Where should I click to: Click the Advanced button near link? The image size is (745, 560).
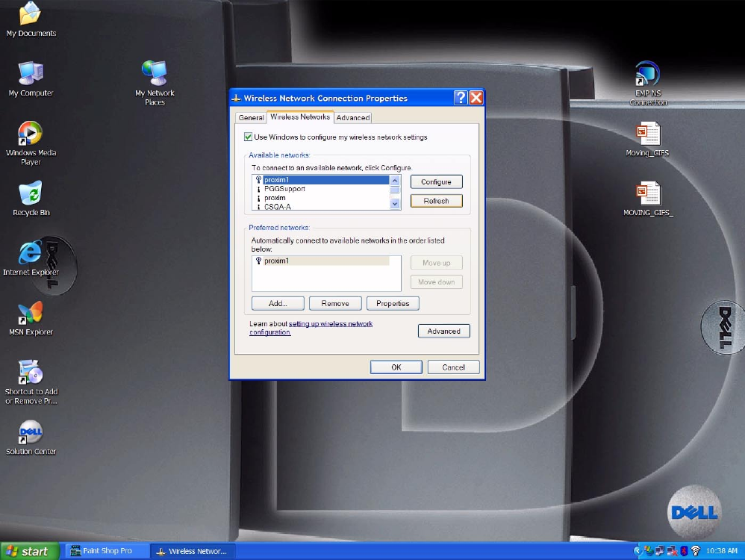pyautogui.click(x=443, y=331)
